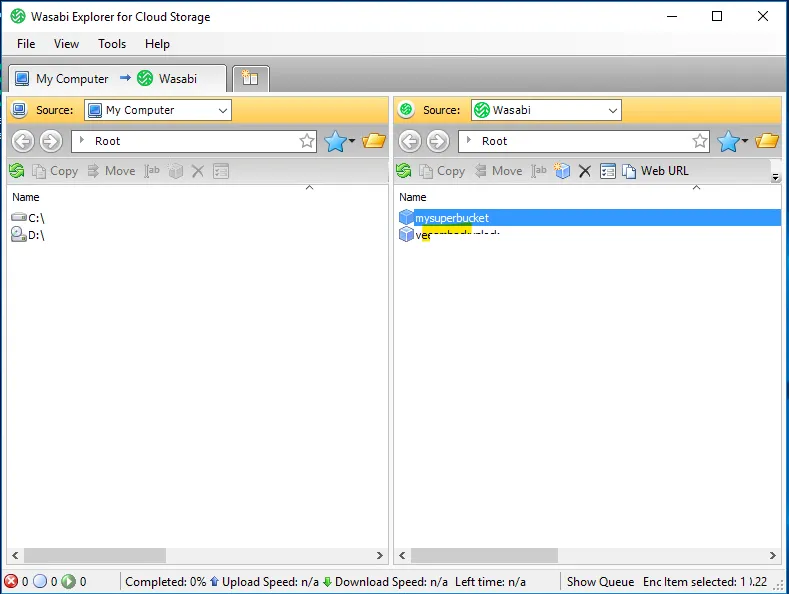Click the open folder icon in the left pane
789x594 pixels.
click(374, 141)
